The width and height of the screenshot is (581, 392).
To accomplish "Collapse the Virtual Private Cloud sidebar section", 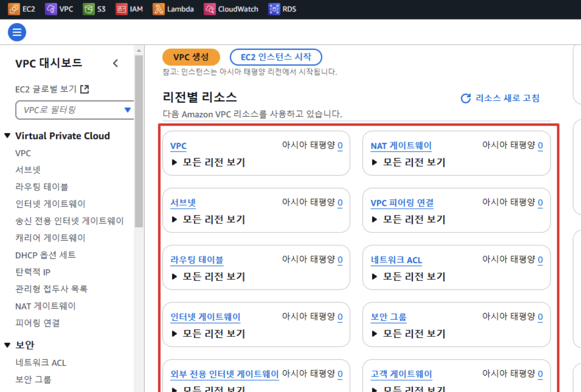I will [x=7, y=135].
